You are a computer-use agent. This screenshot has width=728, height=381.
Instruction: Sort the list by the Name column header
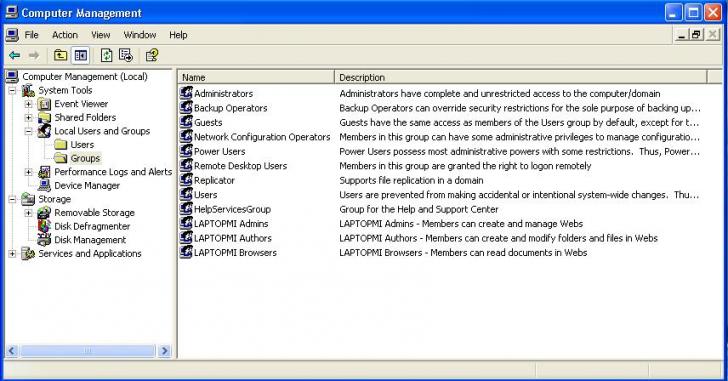[256, 77]
